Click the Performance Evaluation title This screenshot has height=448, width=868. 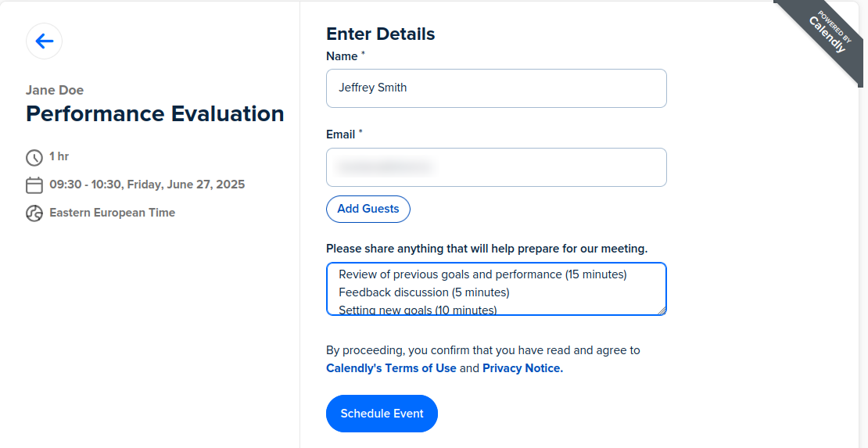(x=155, y=113)
